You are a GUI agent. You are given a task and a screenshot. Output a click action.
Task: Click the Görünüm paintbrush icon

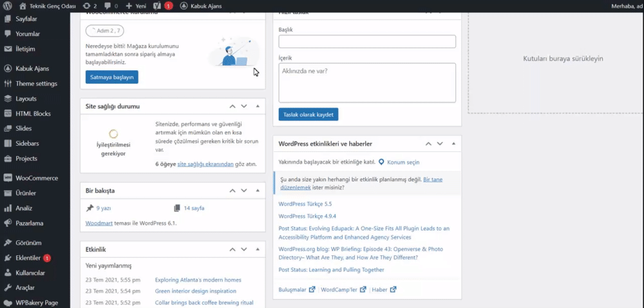tap(8, 243)
